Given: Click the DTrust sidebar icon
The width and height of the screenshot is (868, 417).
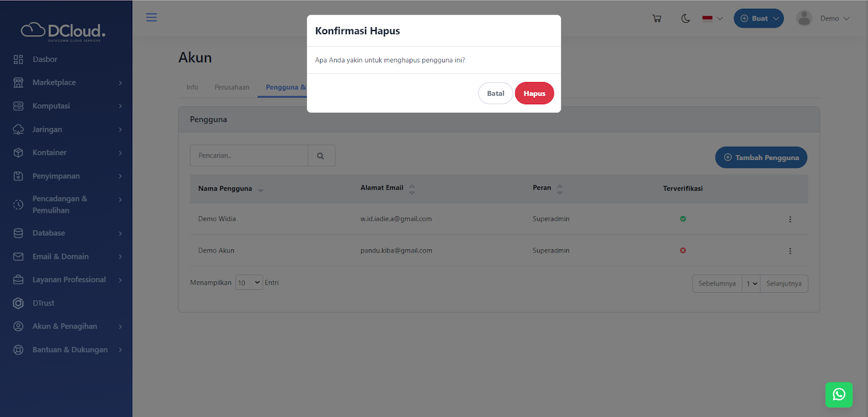Looking at the screenshot, I should tap(18, 303).
